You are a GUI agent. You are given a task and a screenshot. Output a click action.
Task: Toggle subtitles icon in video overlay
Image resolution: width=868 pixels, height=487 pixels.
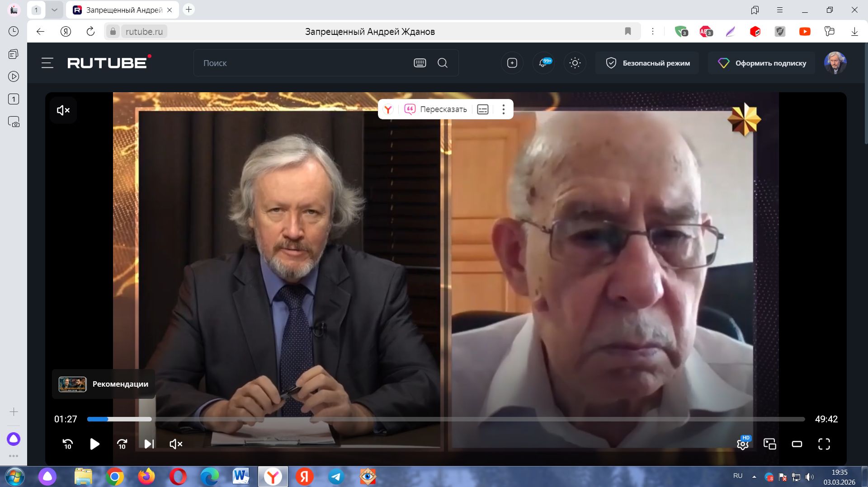tap(483, 109)
